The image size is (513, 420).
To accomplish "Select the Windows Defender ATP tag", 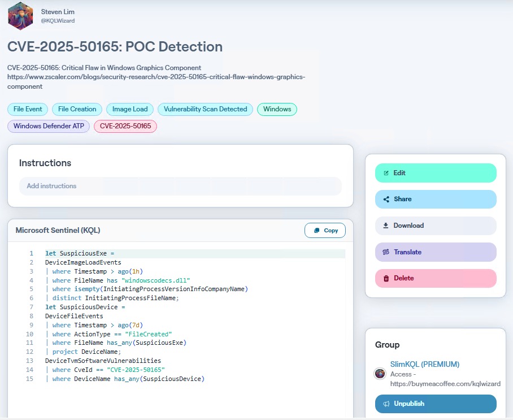I will (49, 126).
